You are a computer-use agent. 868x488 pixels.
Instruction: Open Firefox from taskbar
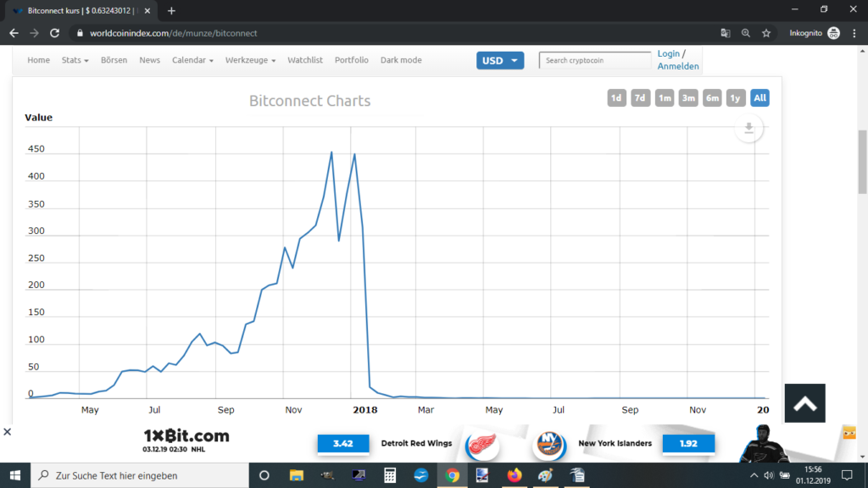515,475
